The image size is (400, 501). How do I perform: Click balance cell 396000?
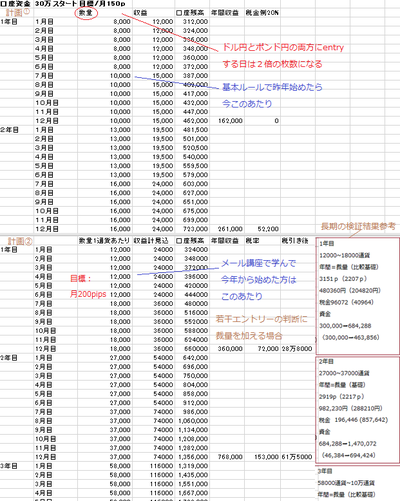click(x=196, y=277)
